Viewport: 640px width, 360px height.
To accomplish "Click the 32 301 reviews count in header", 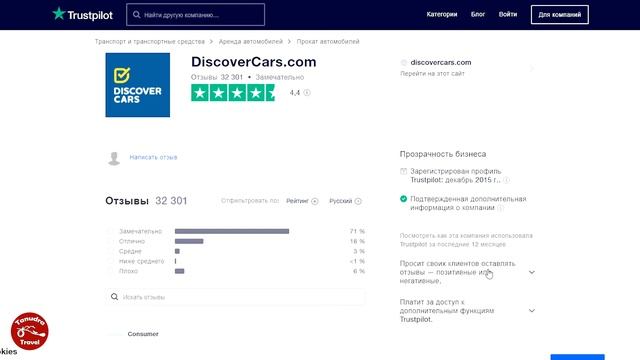I will 231,77.
